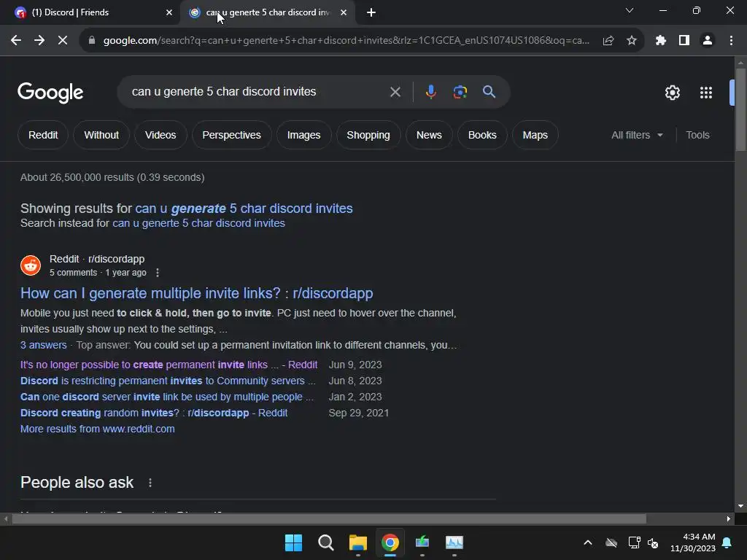This screenshot has height=560, width=747.
Task: Switch to Perspectives results
Action: coord(231,135)
